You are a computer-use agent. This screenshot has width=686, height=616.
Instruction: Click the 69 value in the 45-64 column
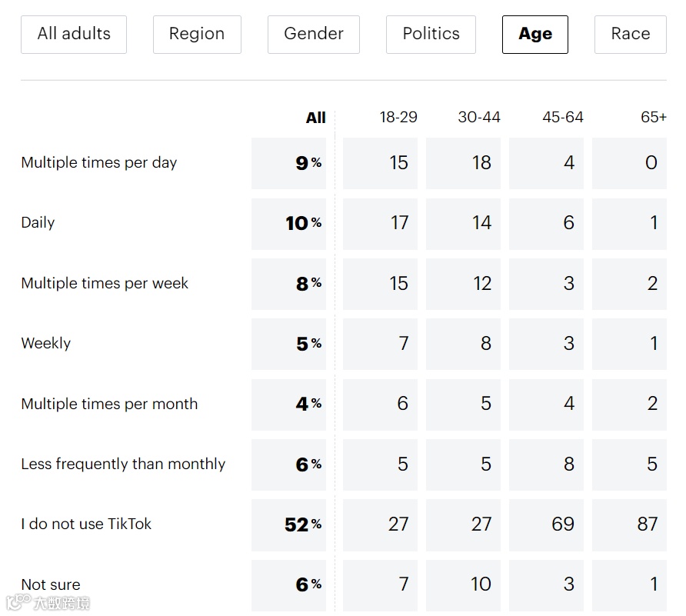[563, 524]
